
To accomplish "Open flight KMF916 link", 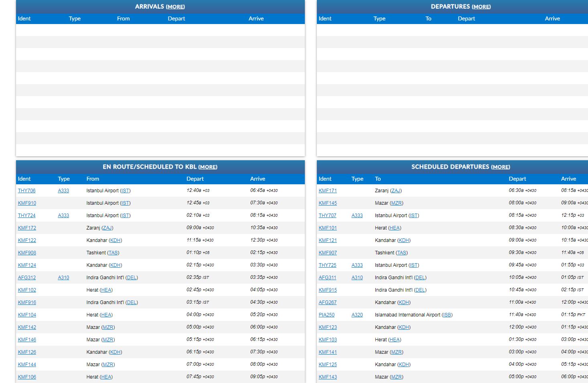I will tap(27, 302).
